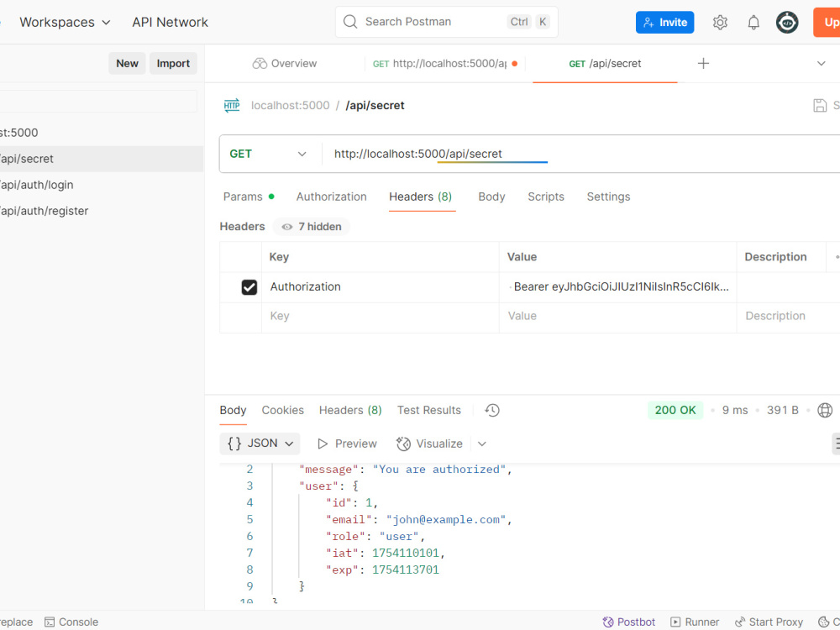The image size is (840, 630).
Task: Click the exp value 1754113701
Action: tap(406, 570)
